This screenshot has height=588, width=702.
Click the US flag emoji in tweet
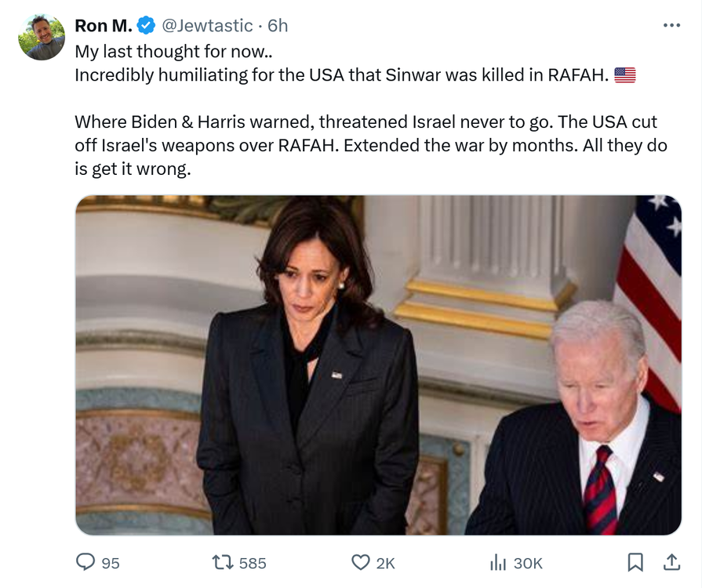click(x=625, y=75)
